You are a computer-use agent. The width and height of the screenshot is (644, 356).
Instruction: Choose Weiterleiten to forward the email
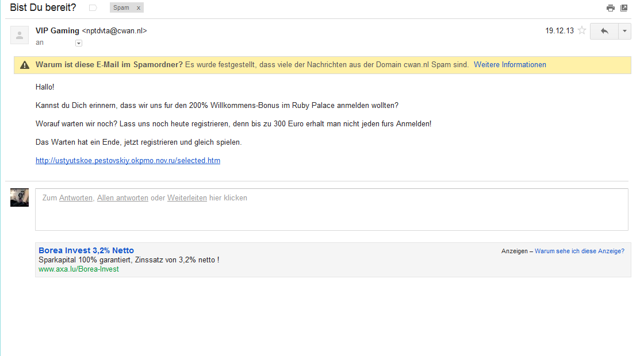[187, 198]
